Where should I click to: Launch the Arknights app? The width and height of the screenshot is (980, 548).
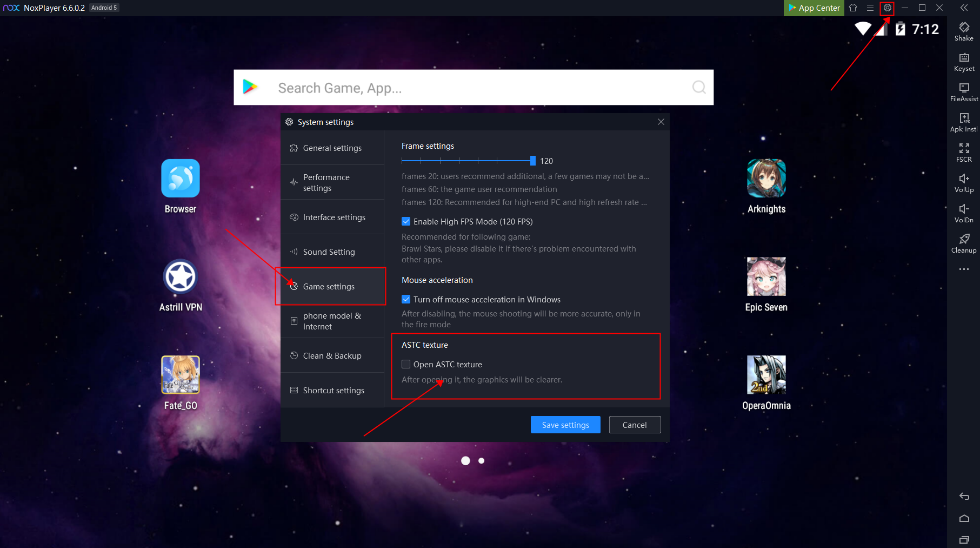766,179
